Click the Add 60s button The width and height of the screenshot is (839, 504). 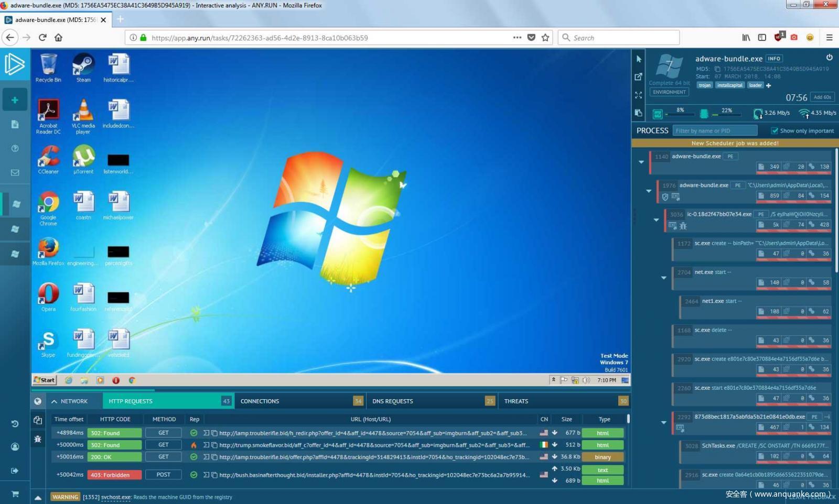(822, 97)
